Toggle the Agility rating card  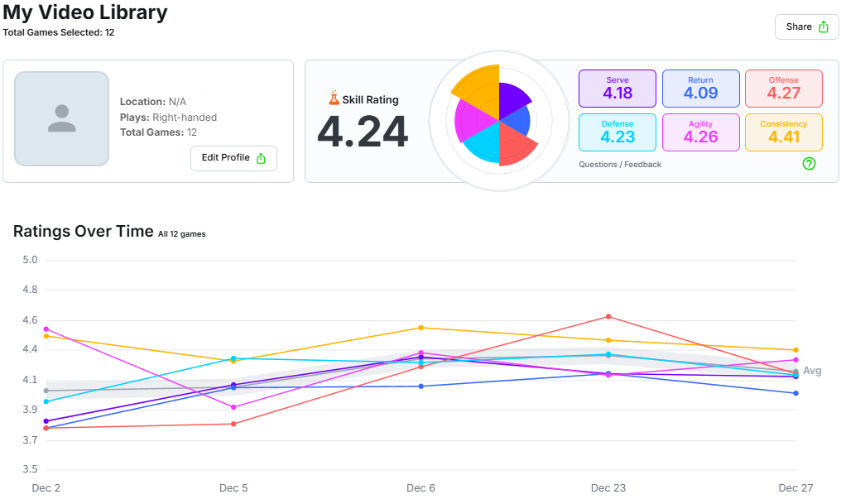coord(700,132)
